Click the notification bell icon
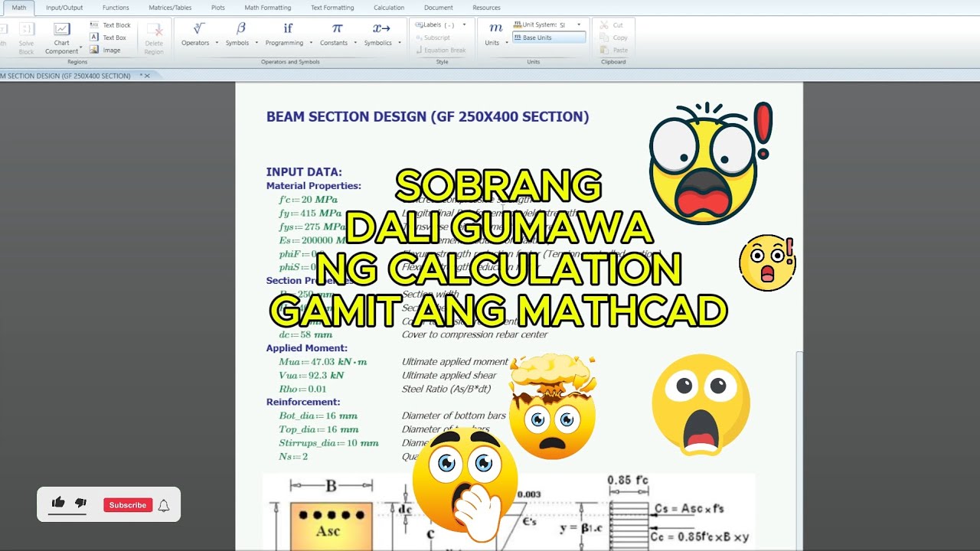Screen dimensions: 980x551 164,505
